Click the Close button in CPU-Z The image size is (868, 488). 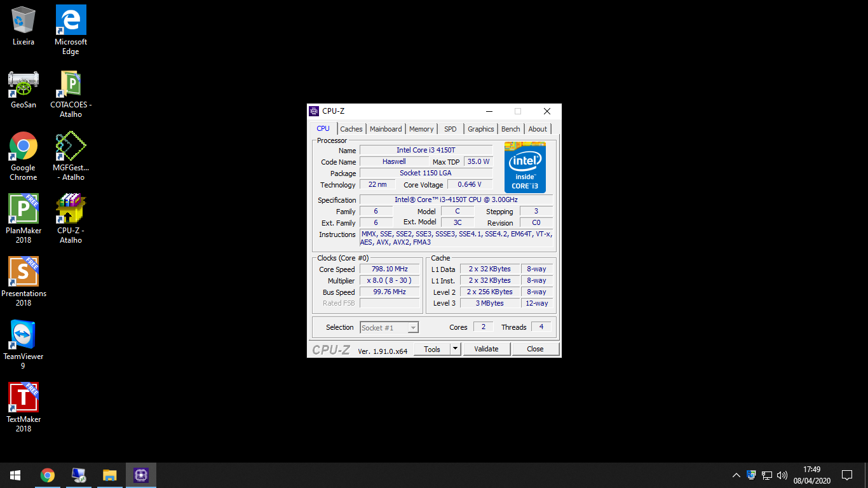535,349
